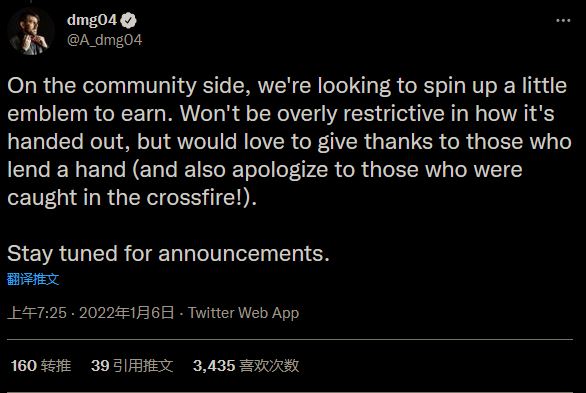Click the 2022年1月6日 date

(x=127, y=313)
